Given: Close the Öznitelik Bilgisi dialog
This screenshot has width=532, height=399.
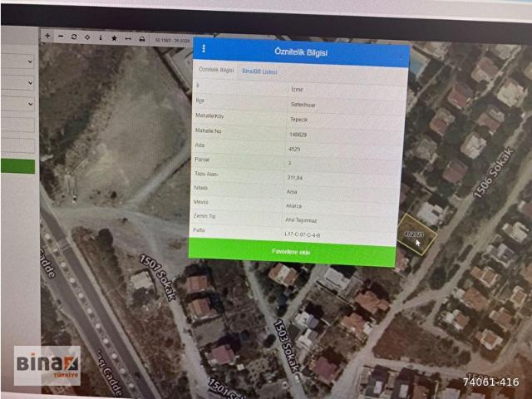Looking at the screenshot, I should [401, 57].
